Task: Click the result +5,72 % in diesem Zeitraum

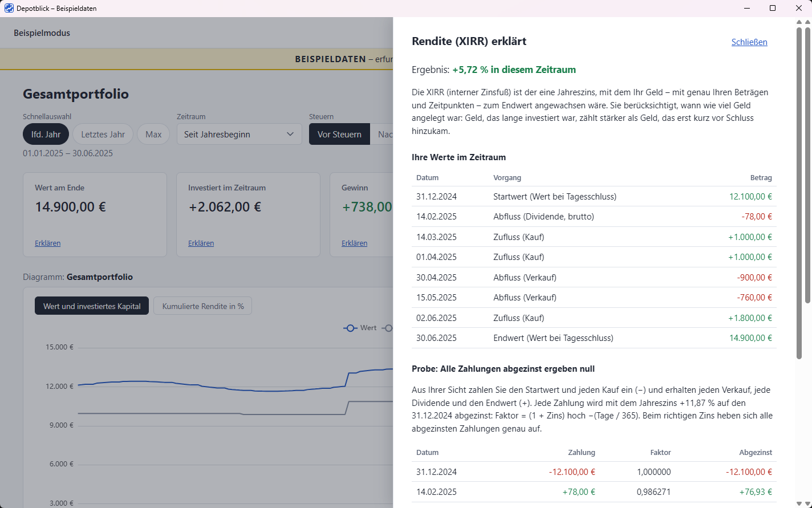Action: coord(514,70)
